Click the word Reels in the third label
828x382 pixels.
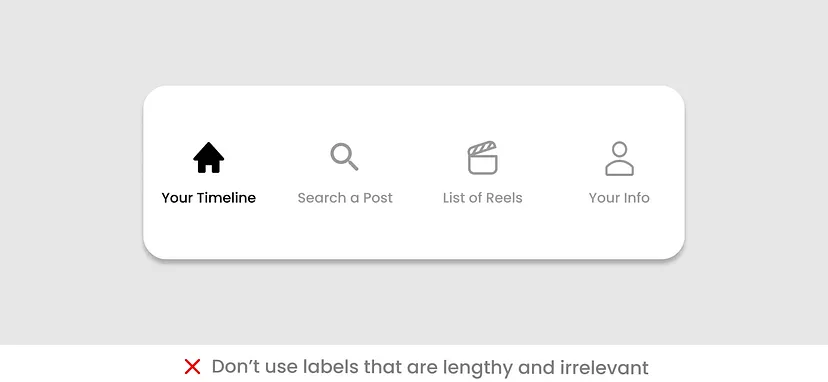(x=504, y=198)
